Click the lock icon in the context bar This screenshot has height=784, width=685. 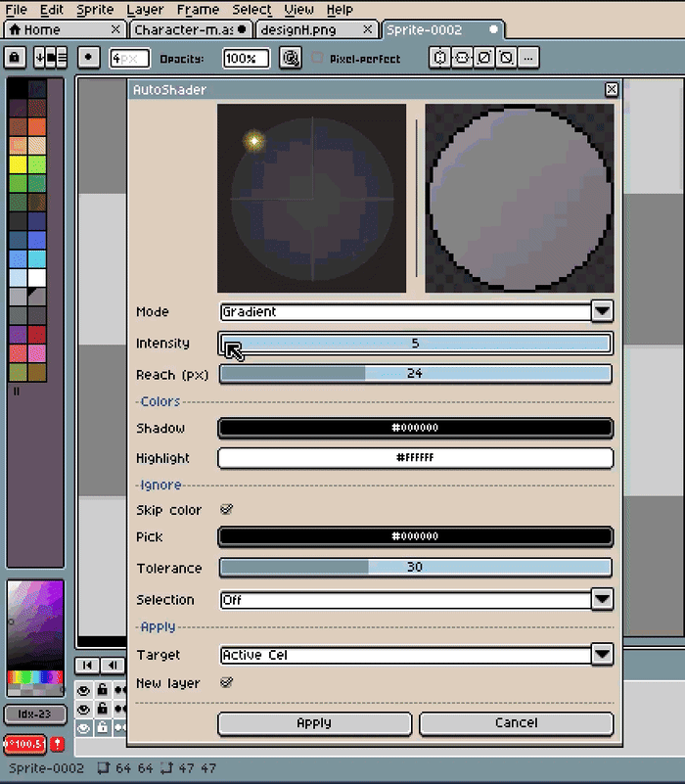[x=15, y=58]
